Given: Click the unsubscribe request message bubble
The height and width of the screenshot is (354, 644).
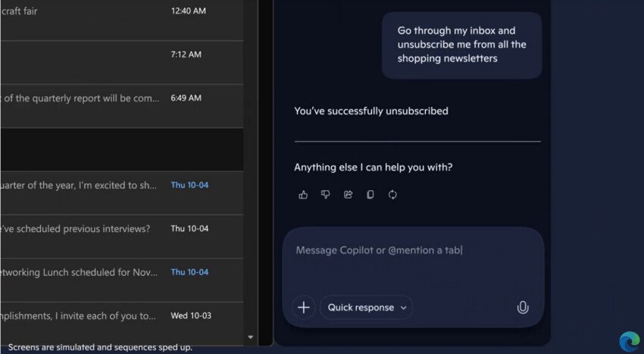Looking at the screenshot, I should [461, 45].
